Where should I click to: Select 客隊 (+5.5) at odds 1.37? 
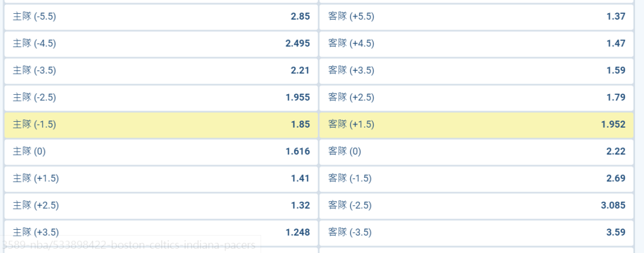(x=476, y=17)
